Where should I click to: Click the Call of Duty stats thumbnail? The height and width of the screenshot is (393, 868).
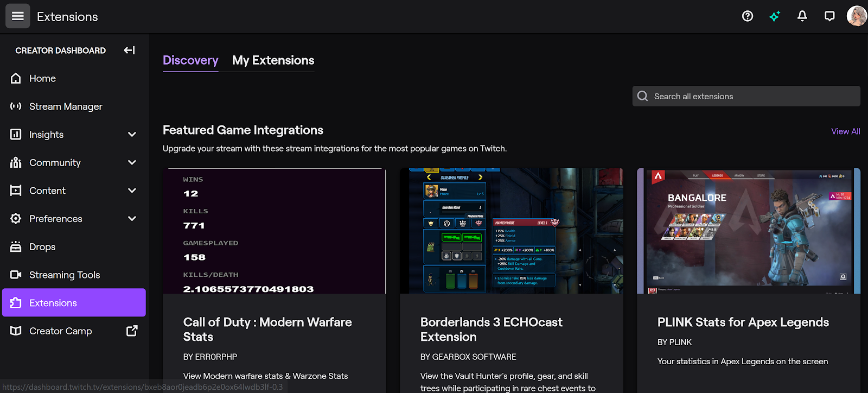tap(275, 231)
